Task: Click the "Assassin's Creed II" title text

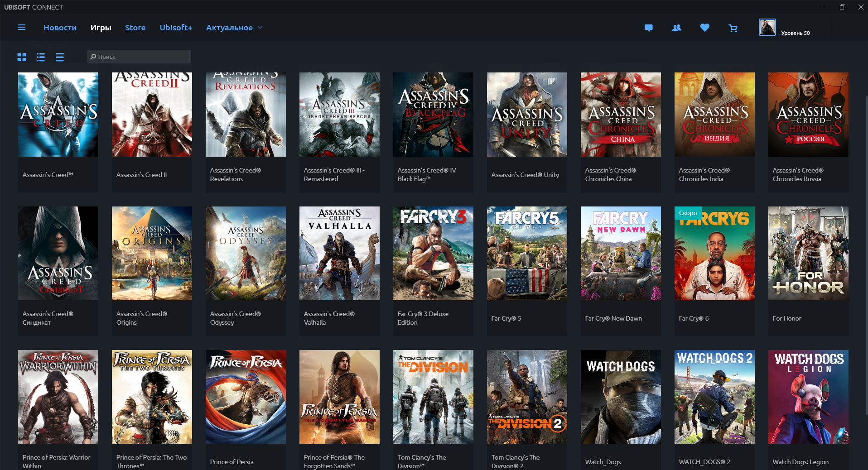Action: coord(141,175)
